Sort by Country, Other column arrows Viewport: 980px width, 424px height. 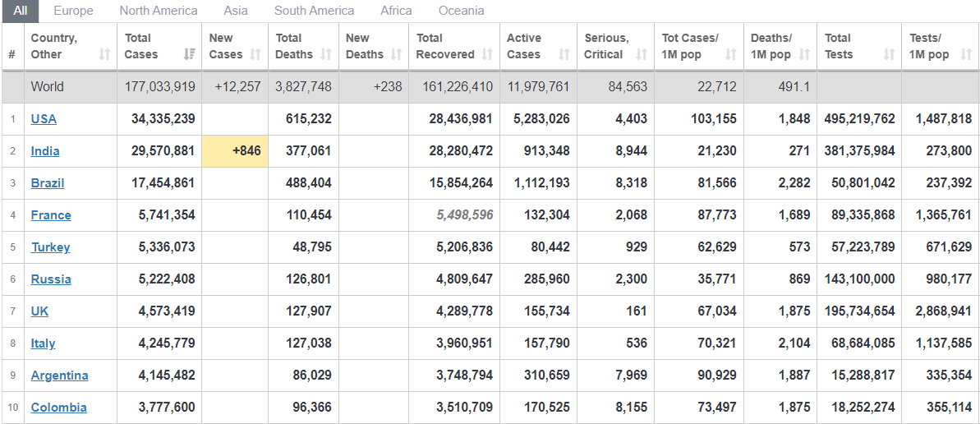point(104,55)
